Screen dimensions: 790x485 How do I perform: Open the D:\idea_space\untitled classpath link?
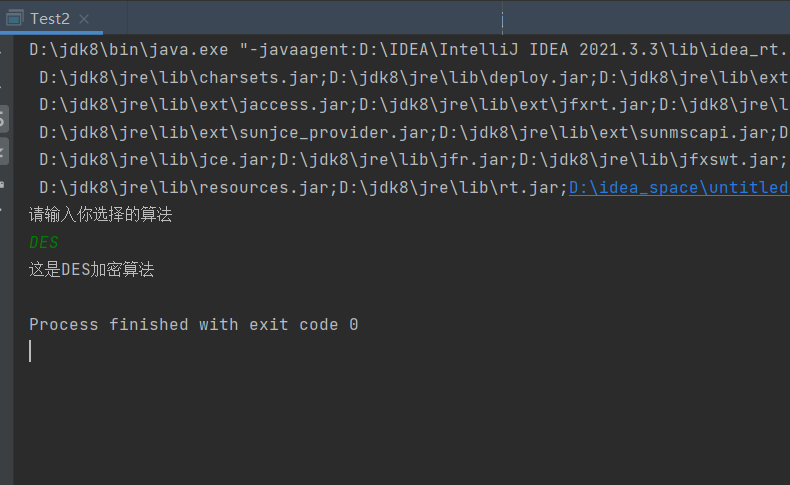[678, 187]
